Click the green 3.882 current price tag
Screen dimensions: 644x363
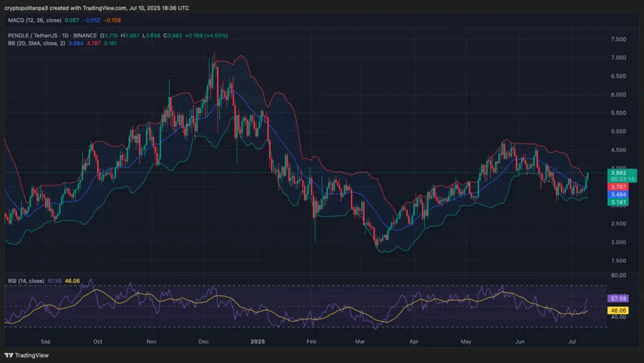(622, 173)
